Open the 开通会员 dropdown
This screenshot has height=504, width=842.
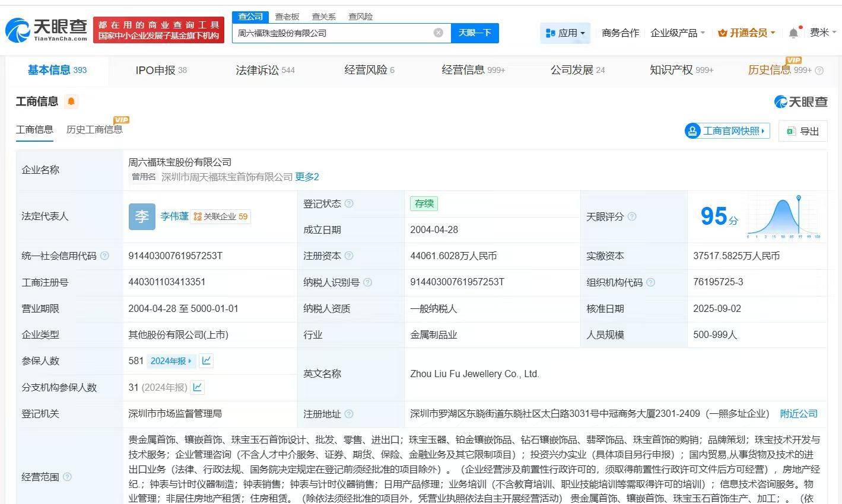click(746, 33)
